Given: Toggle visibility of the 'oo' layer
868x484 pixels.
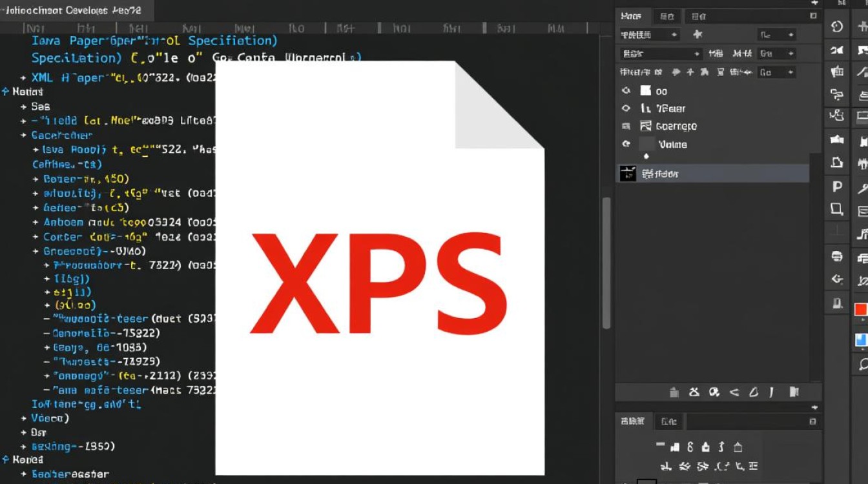Looking at the screenshot, I should [625, 91].
